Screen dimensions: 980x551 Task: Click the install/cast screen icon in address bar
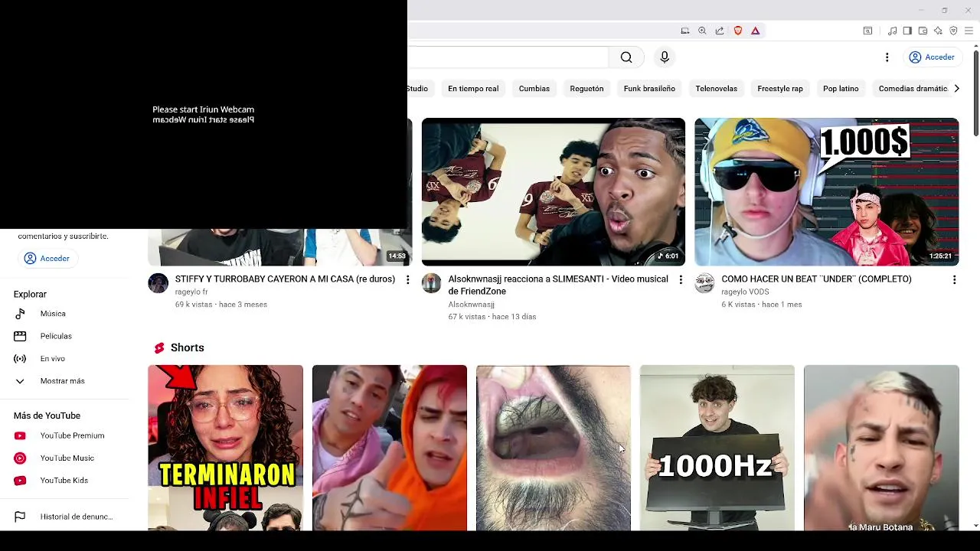(684, 31)
